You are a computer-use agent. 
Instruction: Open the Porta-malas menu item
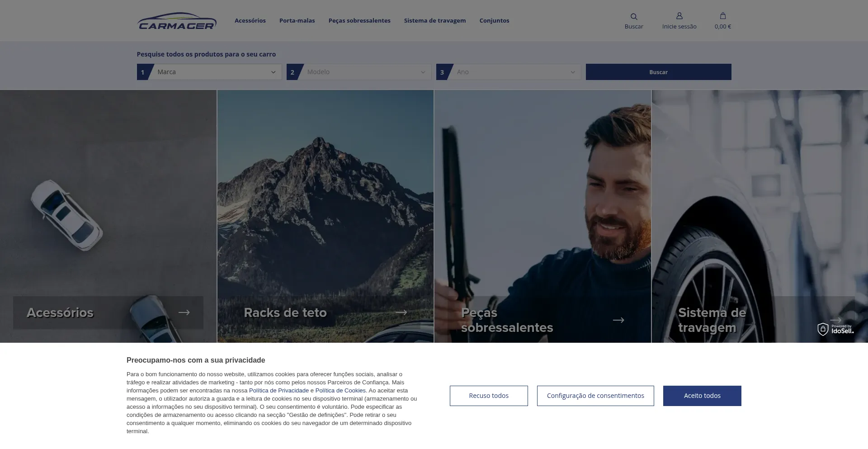point(297,21)
